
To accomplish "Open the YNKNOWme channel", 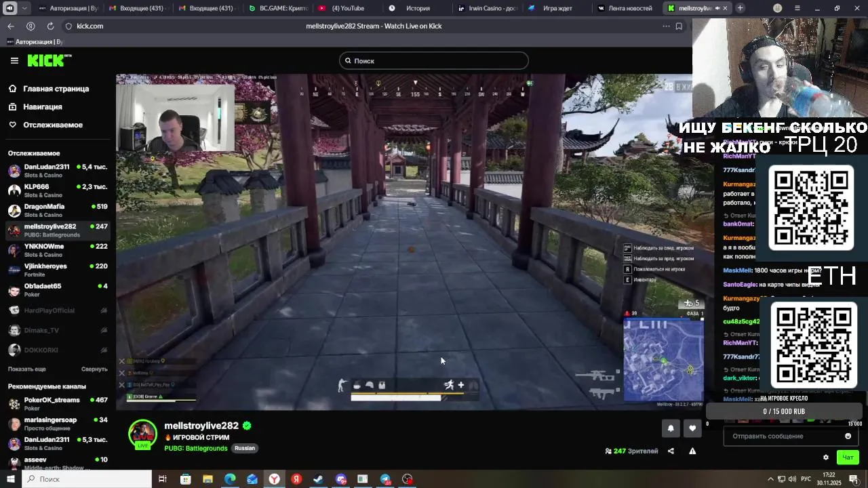I will 58,250.
